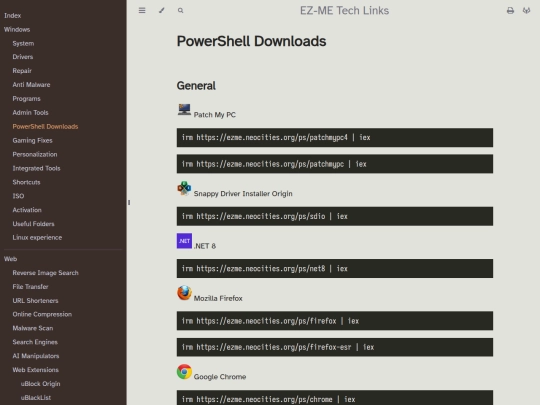Open Shortcuts sidebar link
Image resolution: width=540 pixels, height=405 pixels.
click(x=26, y=182)
